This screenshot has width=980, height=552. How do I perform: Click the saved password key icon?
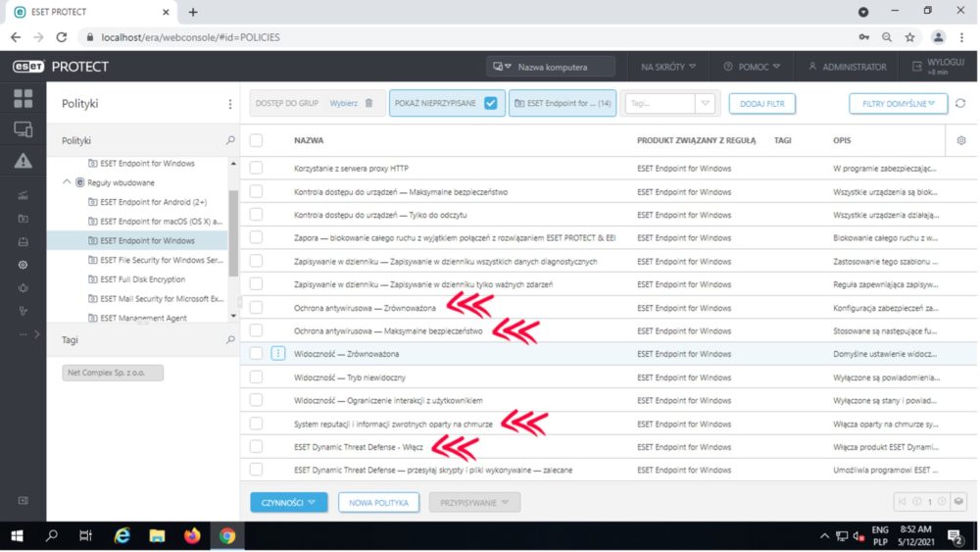click(x=863, y=37)
